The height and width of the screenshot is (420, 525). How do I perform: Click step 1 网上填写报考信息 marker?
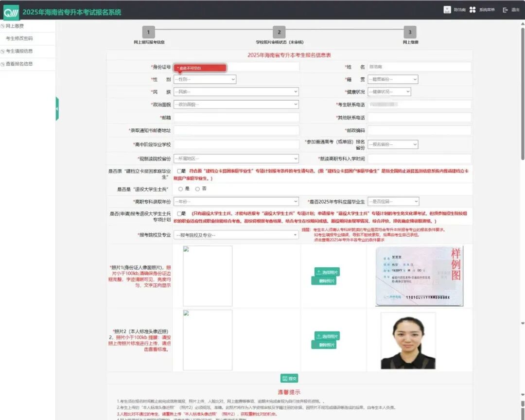click(x=148, y=33)
